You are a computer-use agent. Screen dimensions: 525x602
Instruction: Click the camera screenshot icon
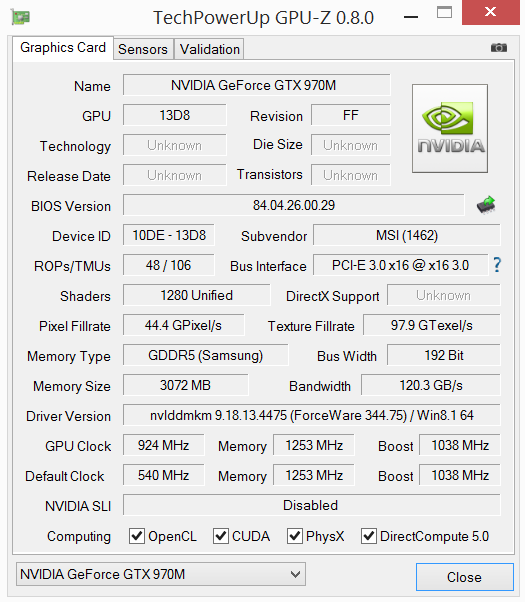click(x=499, y=48)
